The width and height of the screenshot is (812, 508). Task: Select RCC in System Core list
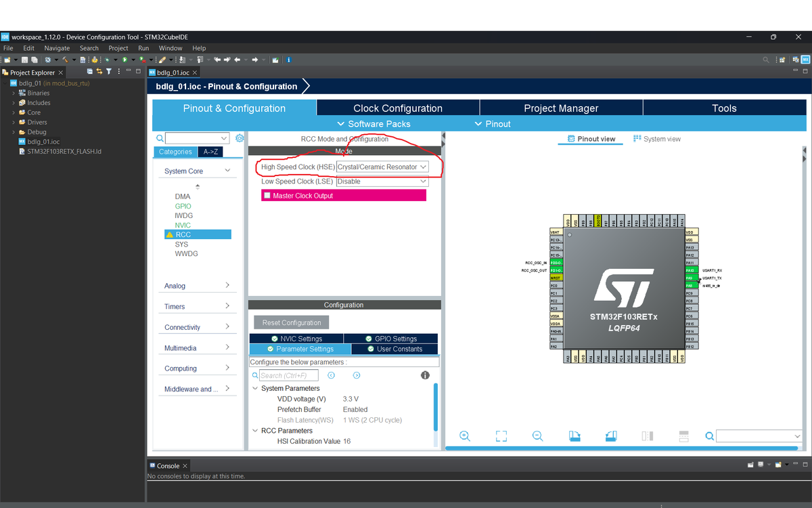pyautogui.click(x=198, y=234)
